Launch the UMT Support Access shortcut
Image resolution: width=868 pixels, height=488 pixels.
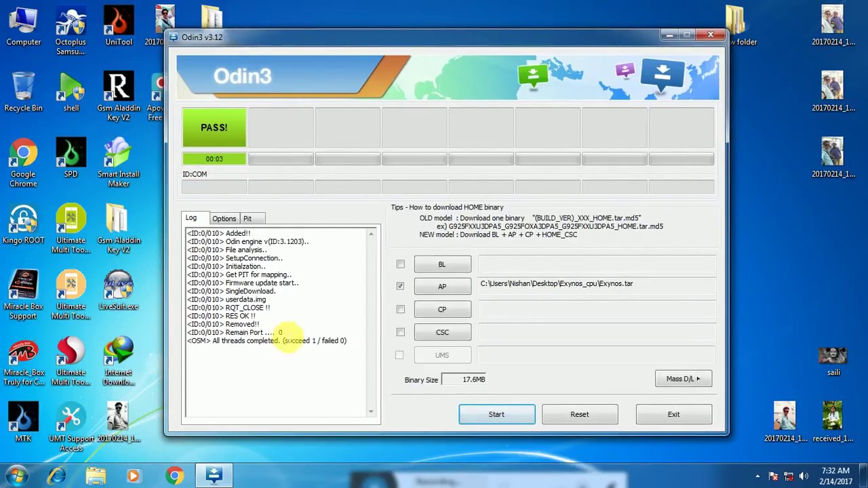point(71,427)
